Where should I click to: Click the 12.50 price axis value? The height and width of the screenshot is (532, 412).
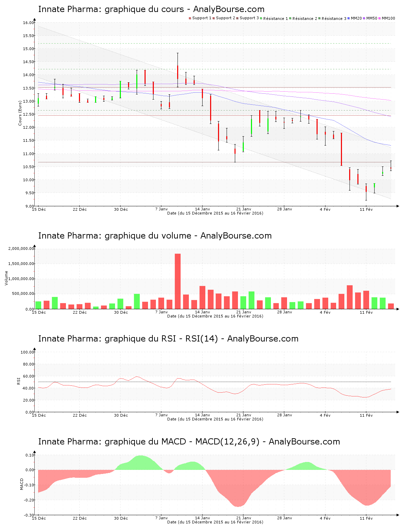point(28,114)
